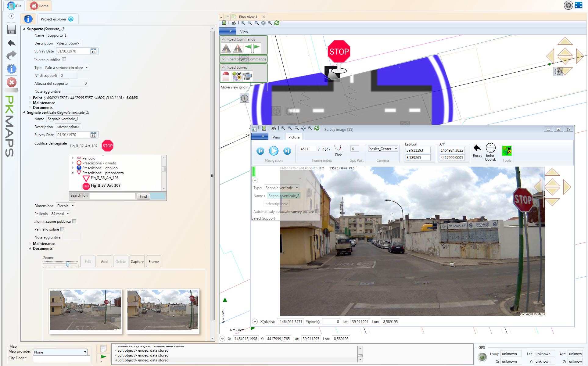Screen dimensions: 588x366
Task: Select the Fig_II_36_Art_106 sign entry
Action: click(105, 178)
